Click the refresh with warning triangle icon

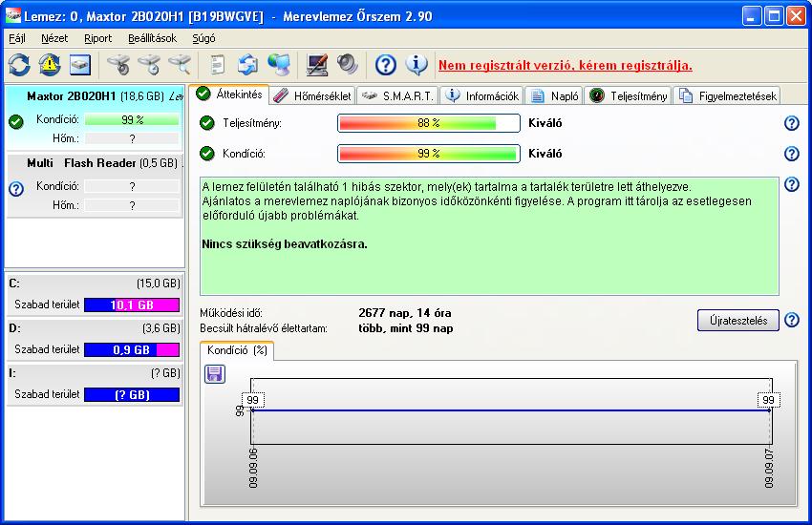tap(49, 65)
